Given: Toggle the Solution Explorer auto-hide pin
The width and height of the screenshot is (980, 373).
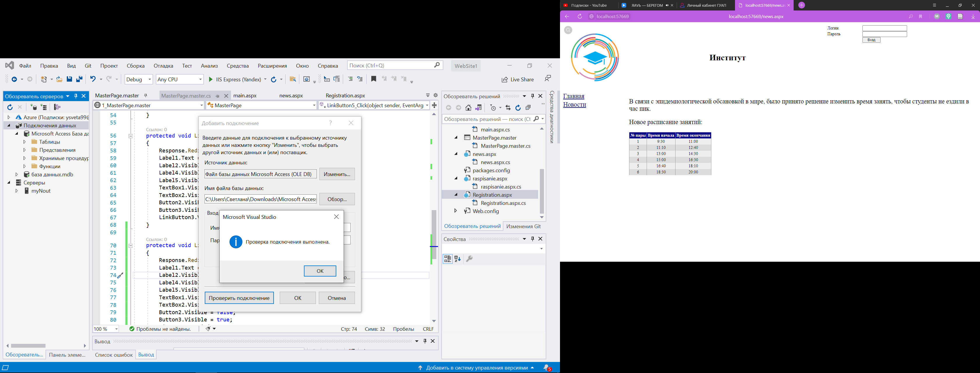Looking at the screenshot, I should tap(533, 96).
